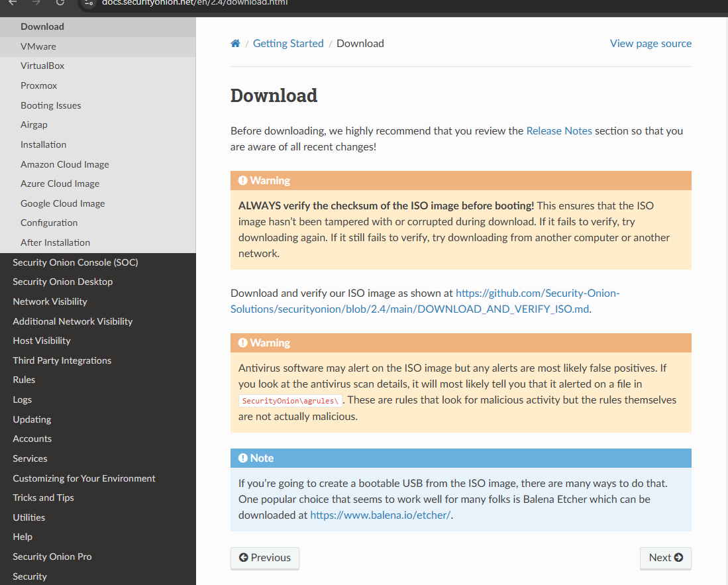Open Third Party Integrations section

98,360
